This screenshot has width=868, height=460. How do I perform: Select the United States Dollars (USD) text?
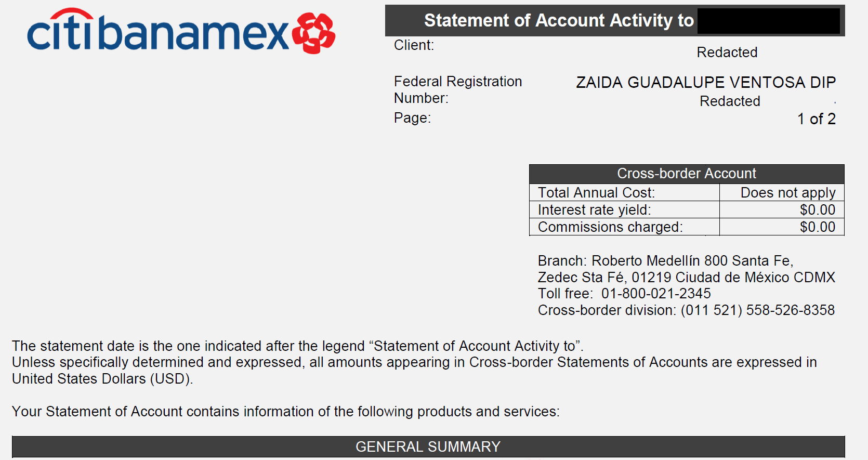pos(102,379)
